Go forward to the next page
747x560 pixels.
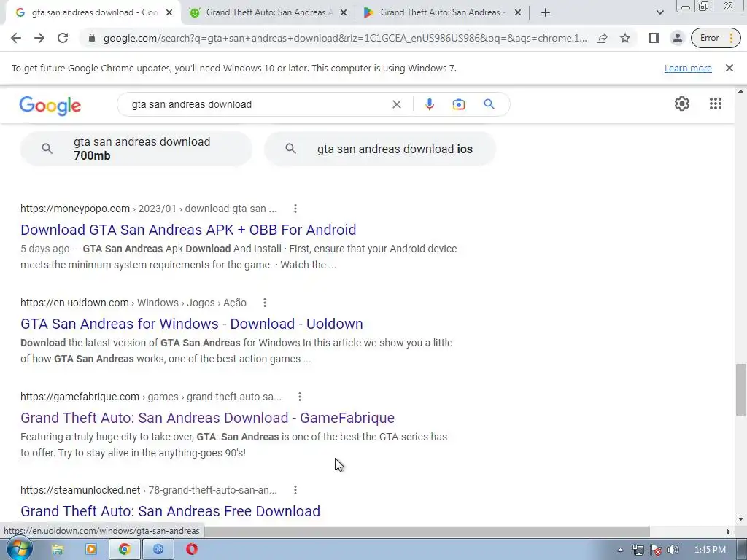(x=39, y=38)
